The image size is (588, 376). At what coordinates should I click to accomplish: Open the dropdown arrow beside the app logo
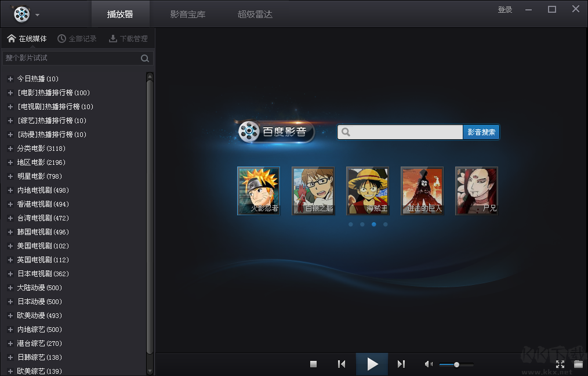[37, 14]
